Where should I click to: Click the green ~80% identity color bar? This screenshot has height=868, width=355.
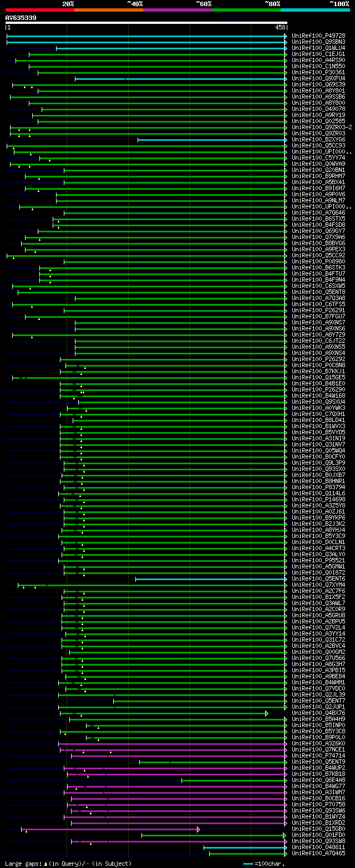pos(246,10)
